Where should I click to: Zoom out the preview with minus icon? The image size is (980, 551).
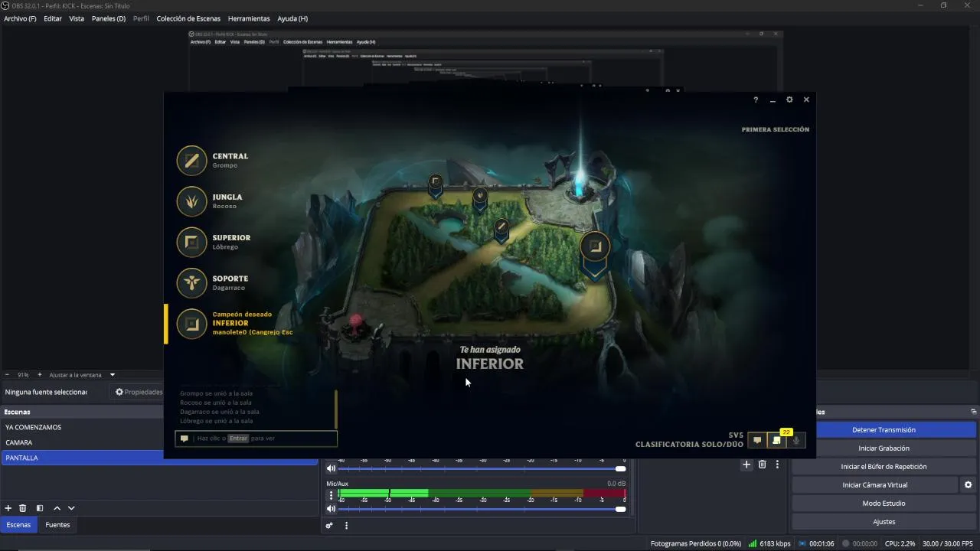click(x=8, y=375)
